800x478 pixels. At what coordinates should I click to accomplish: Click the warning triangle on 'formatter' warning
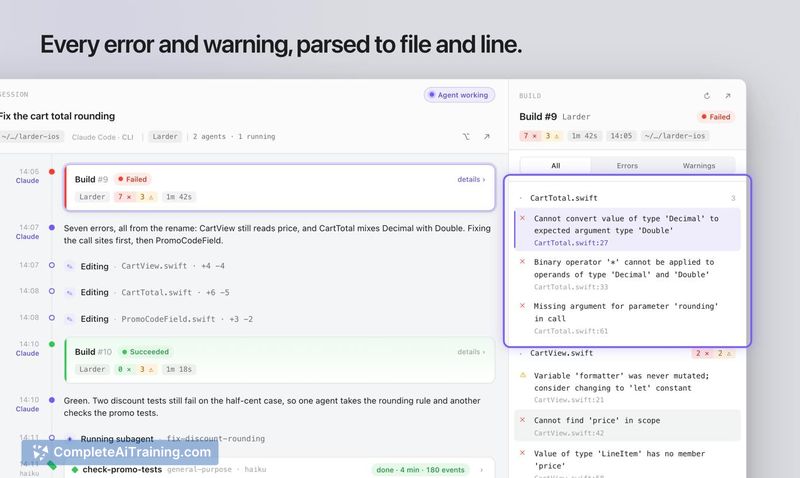(x=522, y=375)
